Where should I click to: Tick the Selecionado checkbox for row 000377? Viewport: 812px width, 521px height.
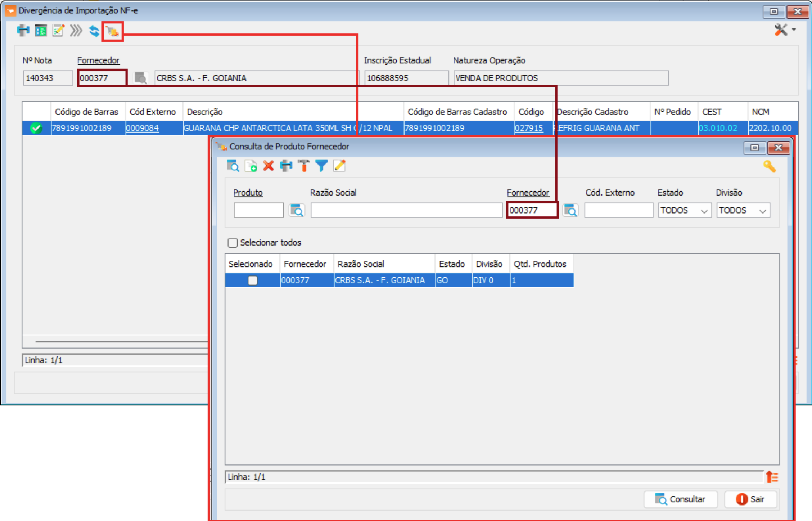[253, 280]
